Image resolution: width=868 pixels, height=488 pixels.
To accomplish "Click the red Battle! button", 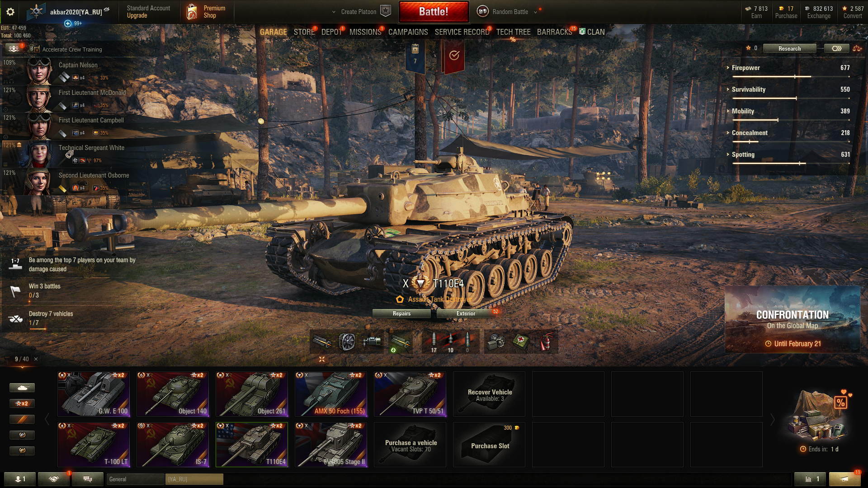I will [x=434, y=12].
